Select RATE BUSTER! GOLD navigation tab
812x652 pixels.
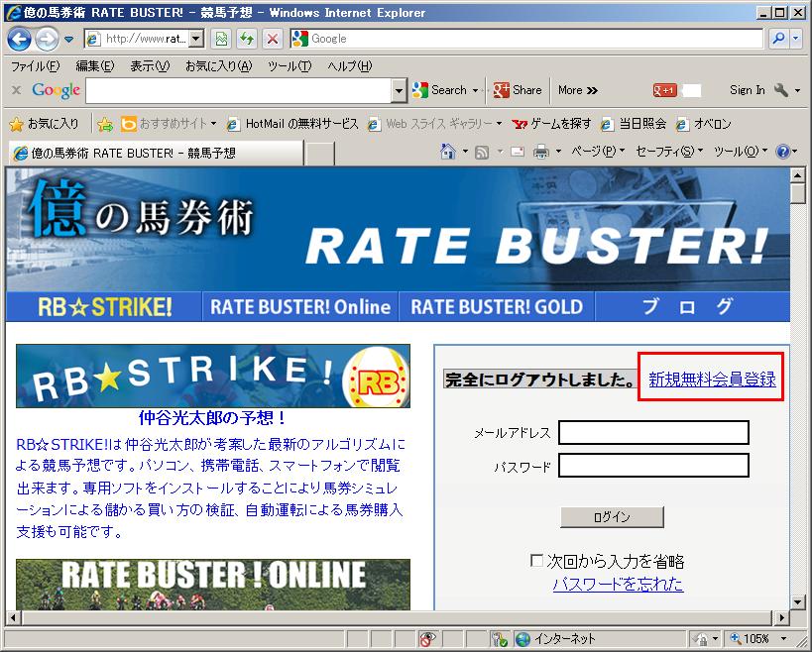pos(497,307)
